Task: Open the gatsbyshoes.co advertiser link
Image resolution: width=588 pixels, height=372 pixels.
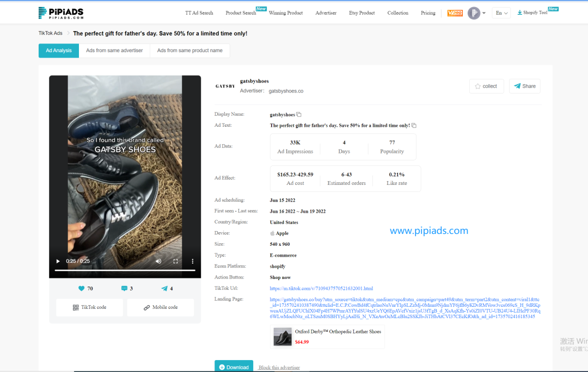Action: point(286,91)
